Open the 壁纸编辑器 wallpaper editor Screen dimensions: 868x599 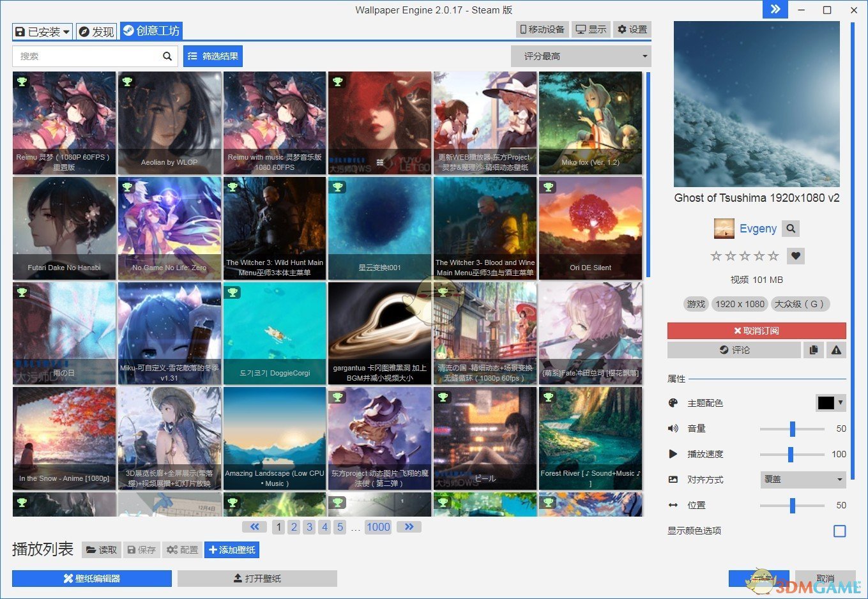92,579
